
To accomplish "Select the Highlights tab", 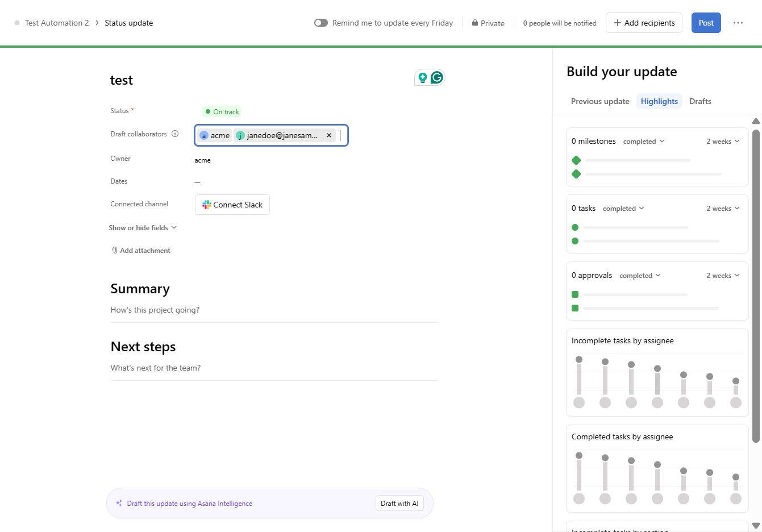I will coord(659,101).
